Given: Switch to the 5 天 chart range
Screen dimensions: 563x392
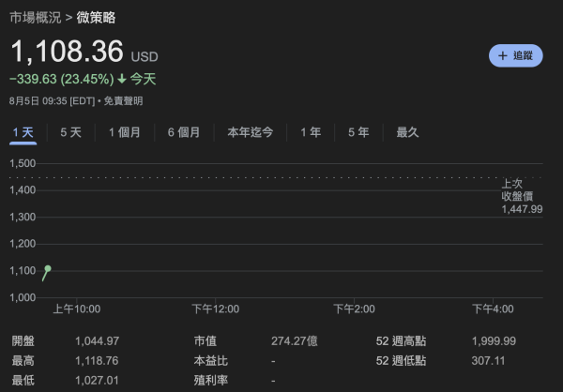Looking at the screenshot, I should [70, 132].
